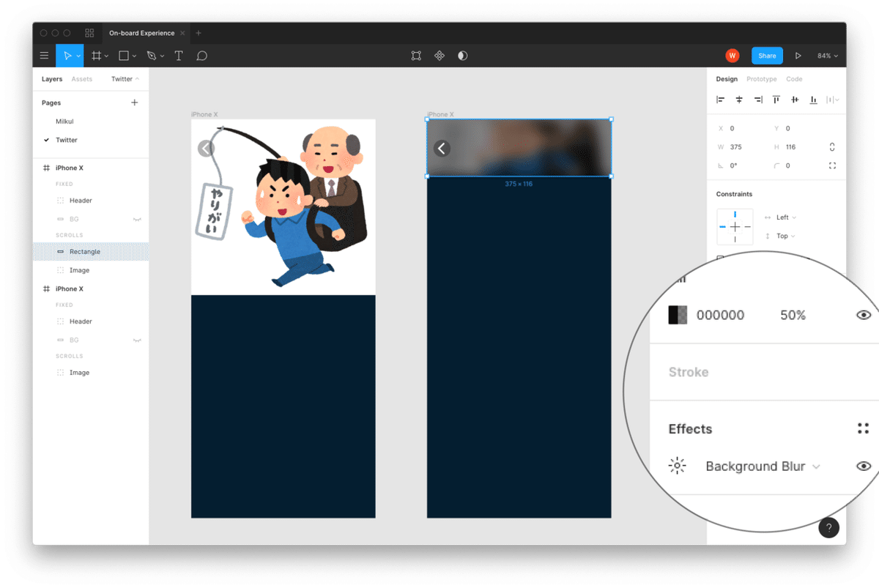Click the Edit Object toolbar icon
This screenshot has height=588, width=879.
pos(416,56)
